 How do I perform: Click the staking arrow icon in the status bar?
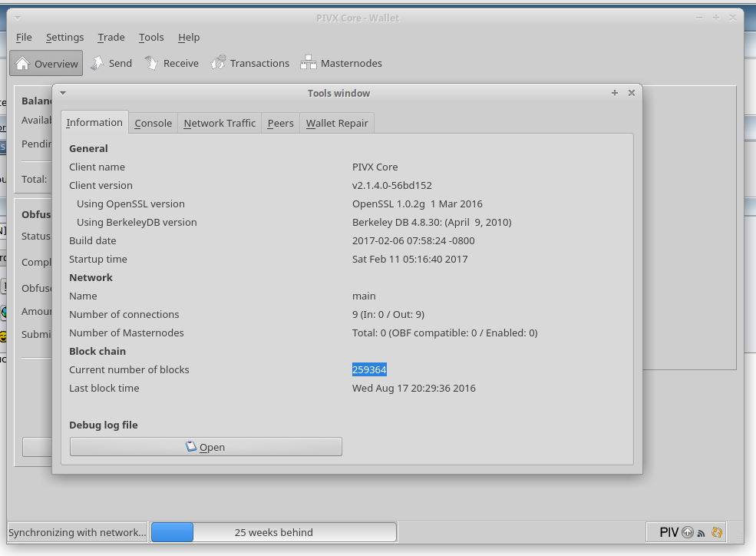coord(688,532)
